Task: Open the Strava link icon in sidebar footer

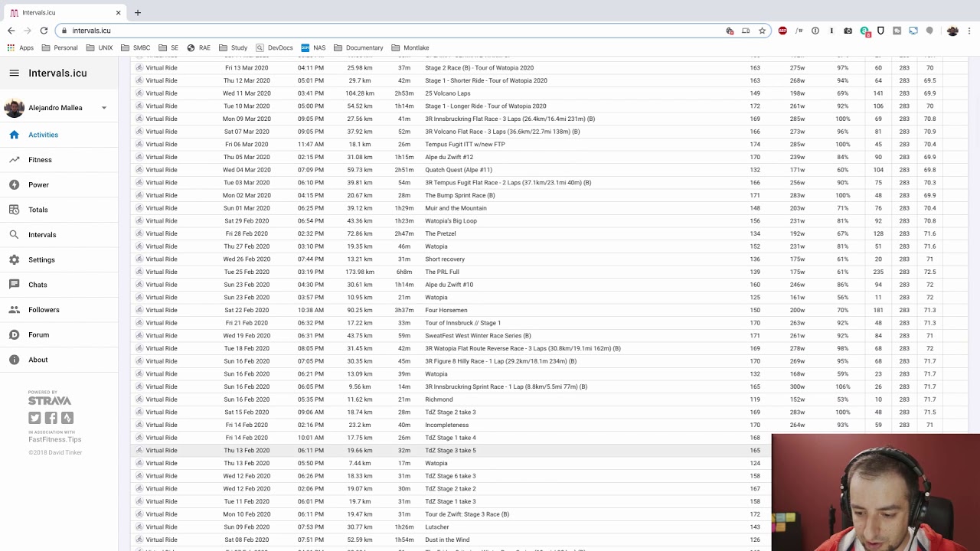Action: pos(67,418)
